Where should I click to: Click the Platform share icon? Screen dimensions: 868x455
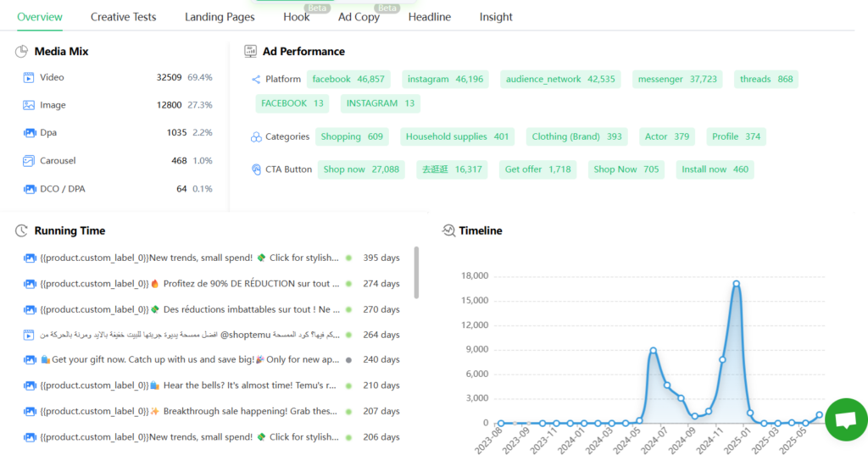[x=256, y=80]
